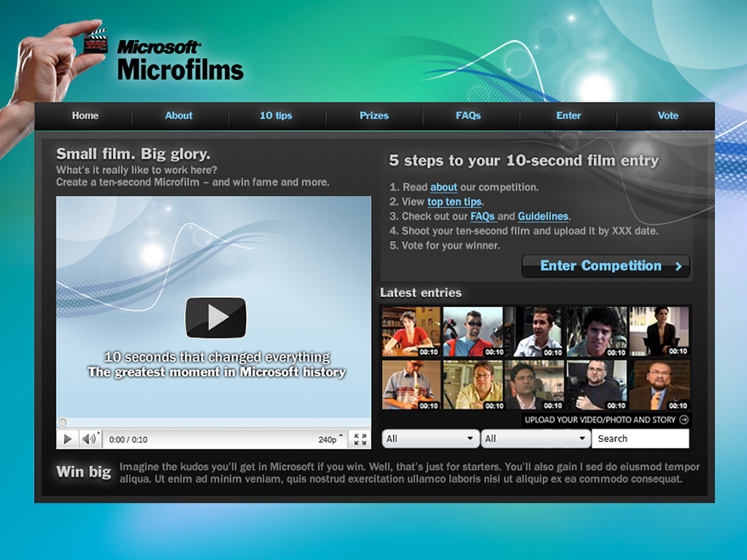Expand the second All dropdown filter

pos(535,439)
